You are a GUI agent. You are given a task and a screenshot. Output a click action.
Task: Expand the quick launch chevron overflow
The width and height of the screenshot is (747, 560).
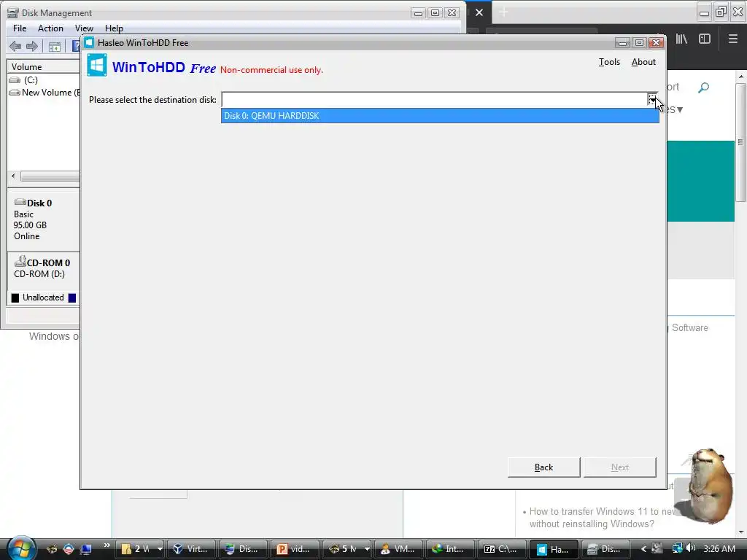pyautogui.click(x=107, y=545)
